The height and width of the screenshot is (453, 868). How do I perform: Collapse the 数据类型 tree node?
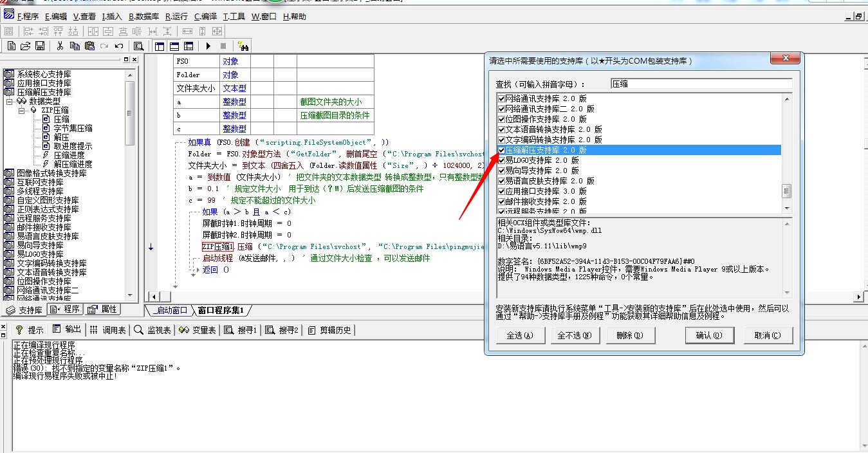pyautogui.click(x=9, y=101)
